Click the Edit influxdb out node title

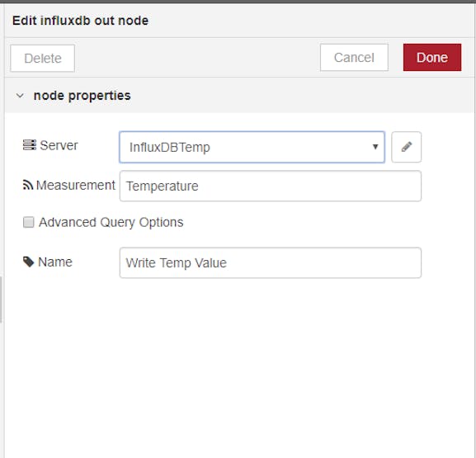click(81, 21)
